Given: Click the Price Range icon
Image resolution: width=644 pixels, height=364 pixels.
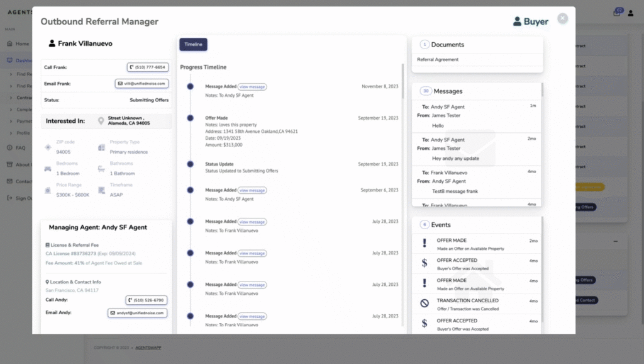Looking at the screenshot, I should tap(48, 190).
